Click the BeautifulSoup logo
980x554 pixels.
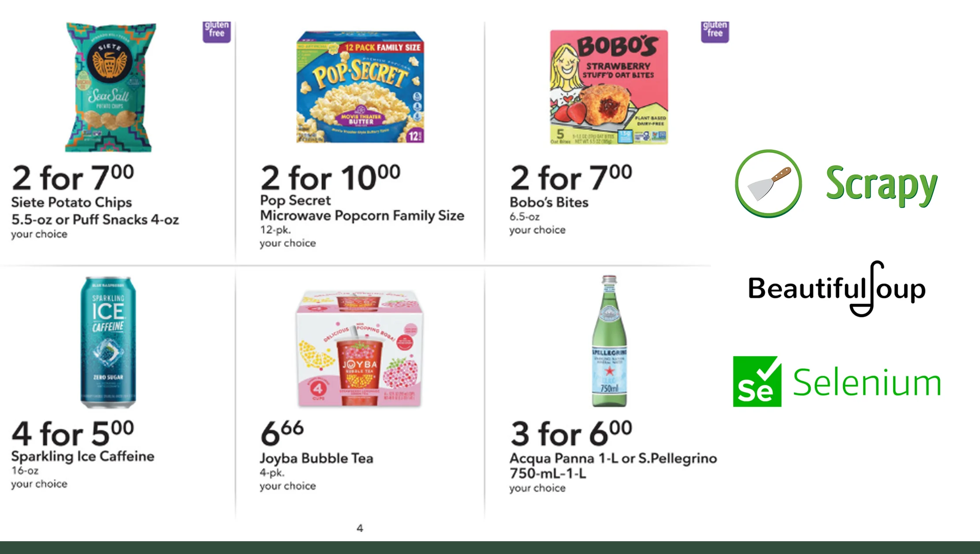tap(837, 289)
